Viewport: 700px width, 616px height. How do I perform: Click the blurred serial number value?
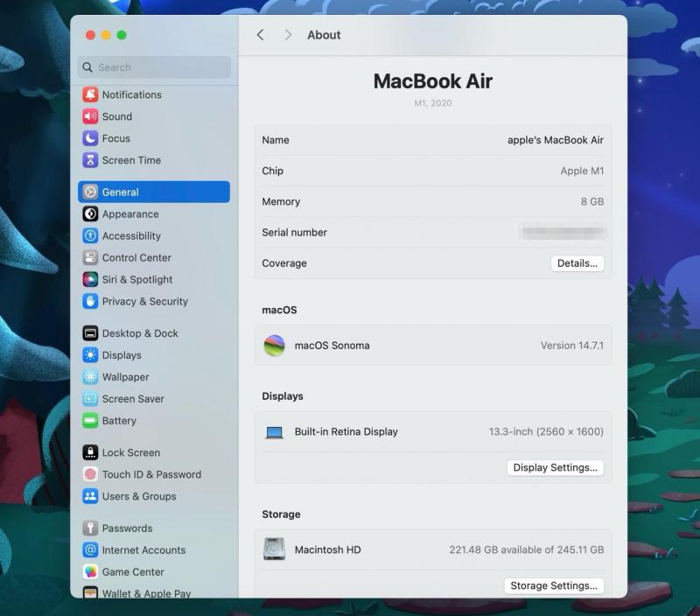point(563,232)
